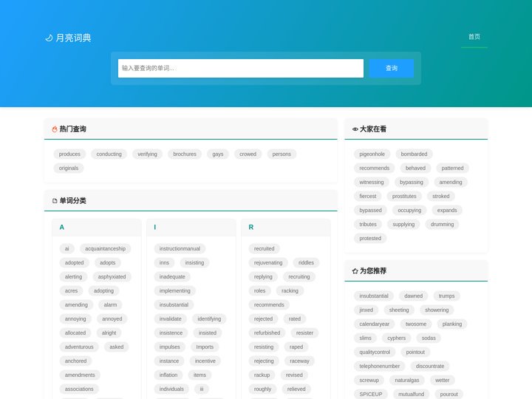The width and height of the screenshot is (532, 399).
Task: Open the 首页 navigation tab
Action: (x=474, y=37)
